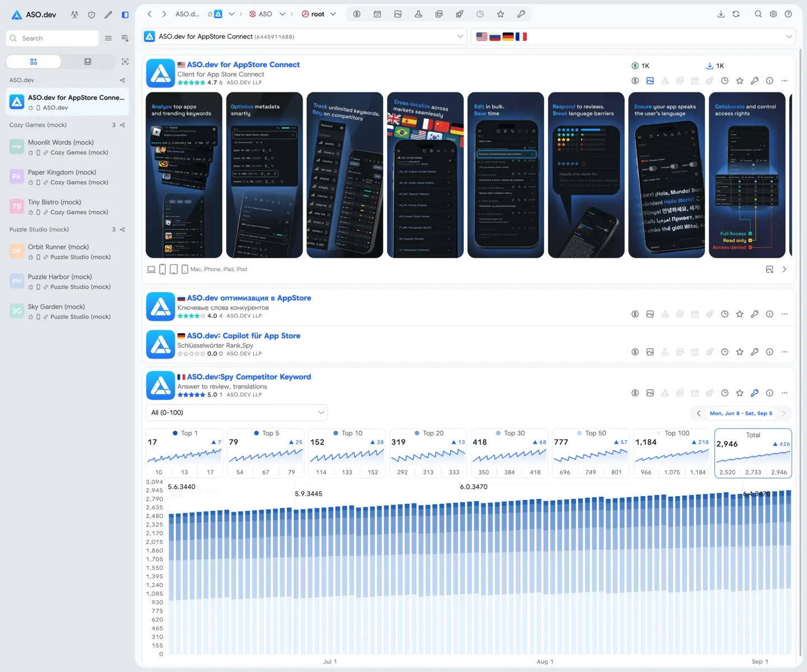This screenshot has height=672, width=807.
Task: Open settings with the gear icon
Action: (x=773, y=14)
